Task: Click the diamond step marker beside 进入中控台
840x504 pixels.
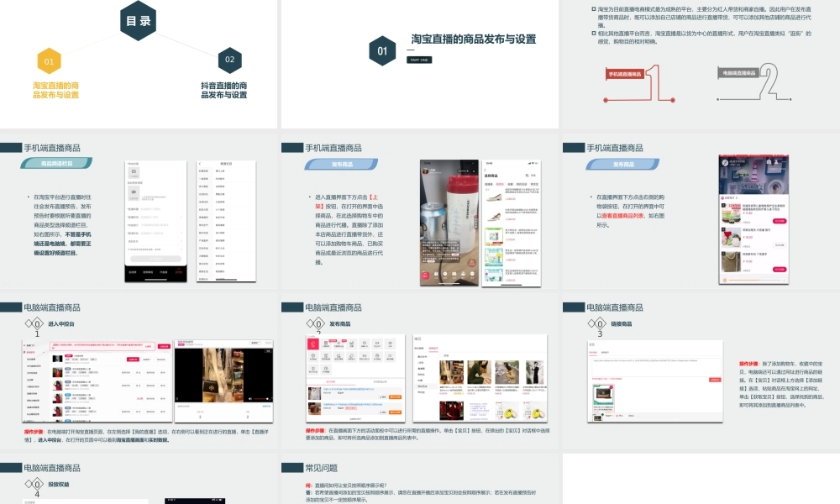Action: click(x=36, y=324)
